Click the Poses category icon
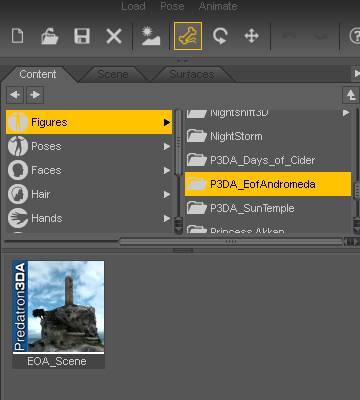 18,146
